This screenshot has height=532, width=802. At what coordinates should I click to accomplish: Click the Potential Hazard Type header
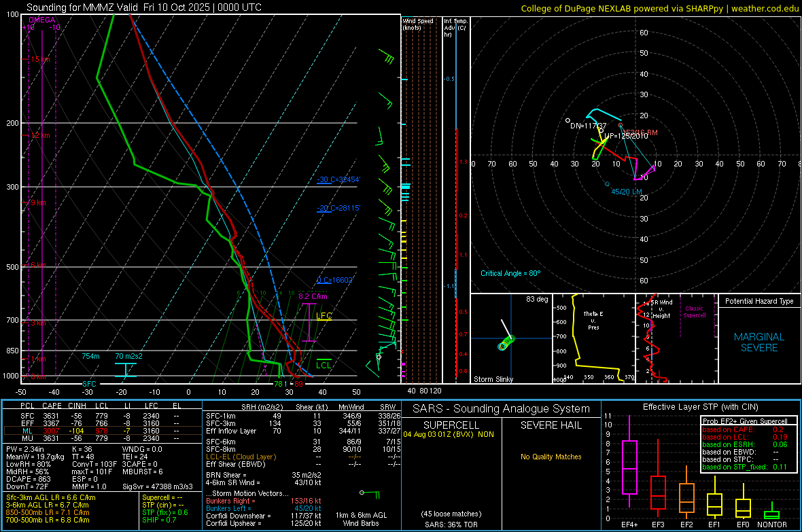click(759, 301)
